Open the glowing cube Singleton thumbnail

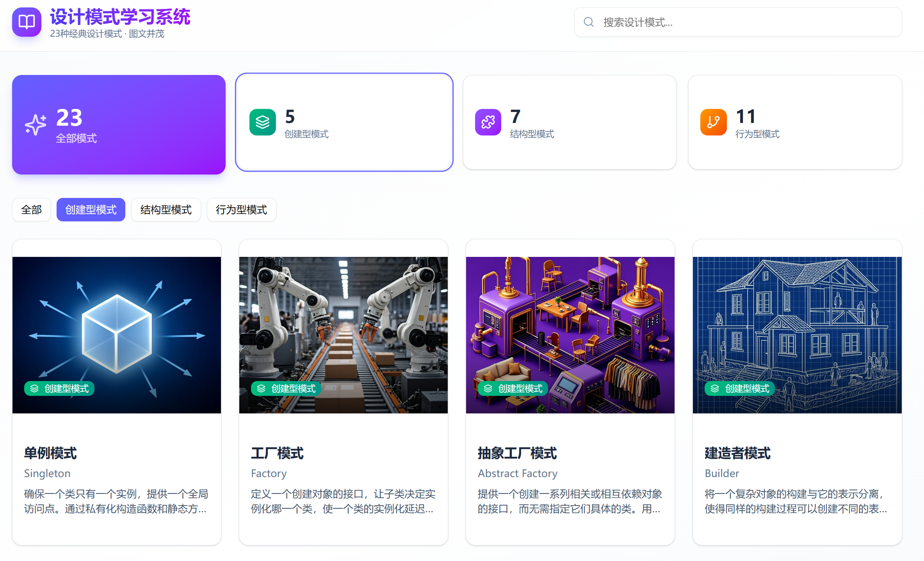tap(117, 335)
